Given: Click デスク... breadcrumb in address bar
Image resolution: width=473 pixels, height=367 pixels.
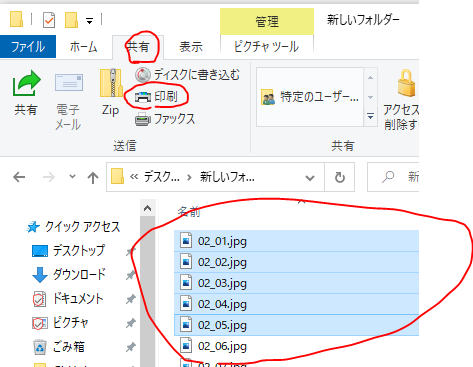Looking at the screenshot, I should (162, 177).
